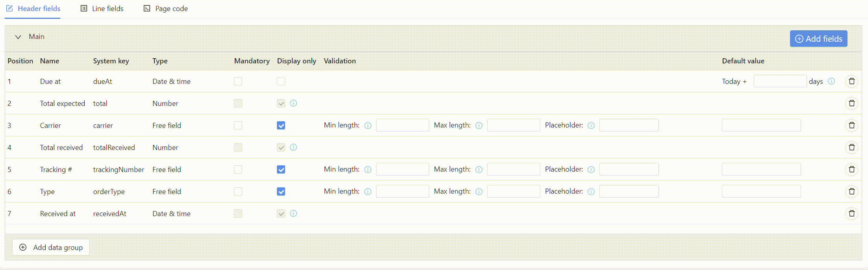Enable Mandatory checkbox for Due at
This screenshot has width=868, height=270.
pos(238,81)
